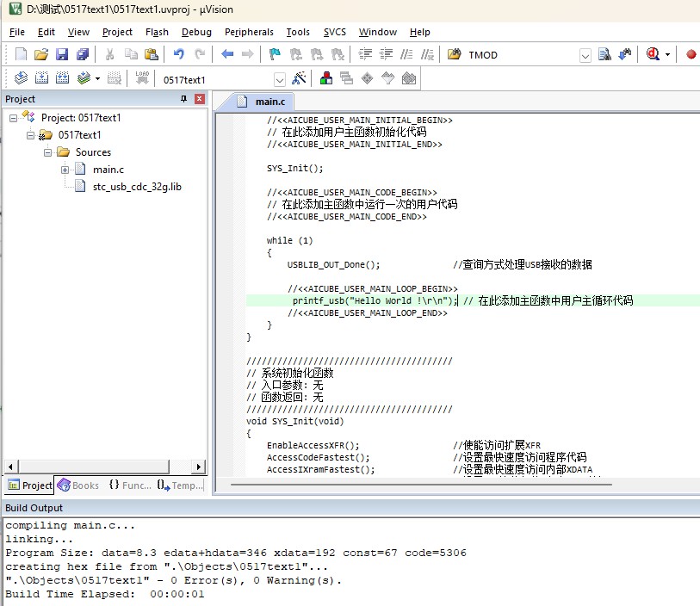
Task: Collapse the 0517text1 target folder node
Action: 30,135
